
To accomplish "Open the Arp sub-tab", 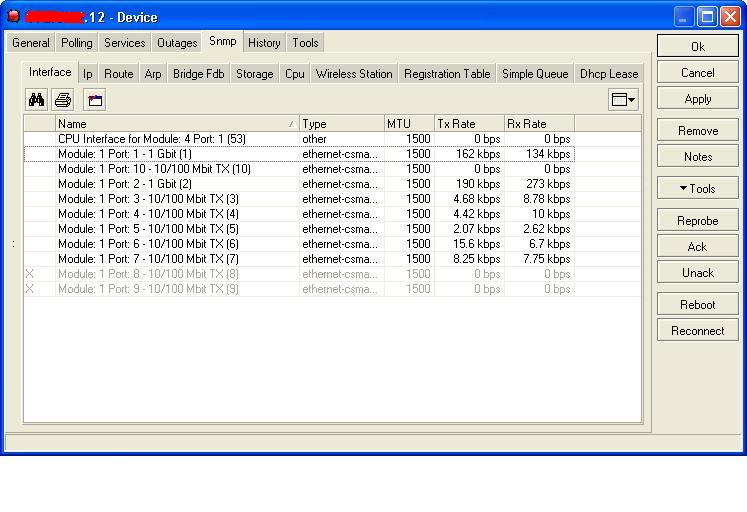I will click(x=153, y=74).
